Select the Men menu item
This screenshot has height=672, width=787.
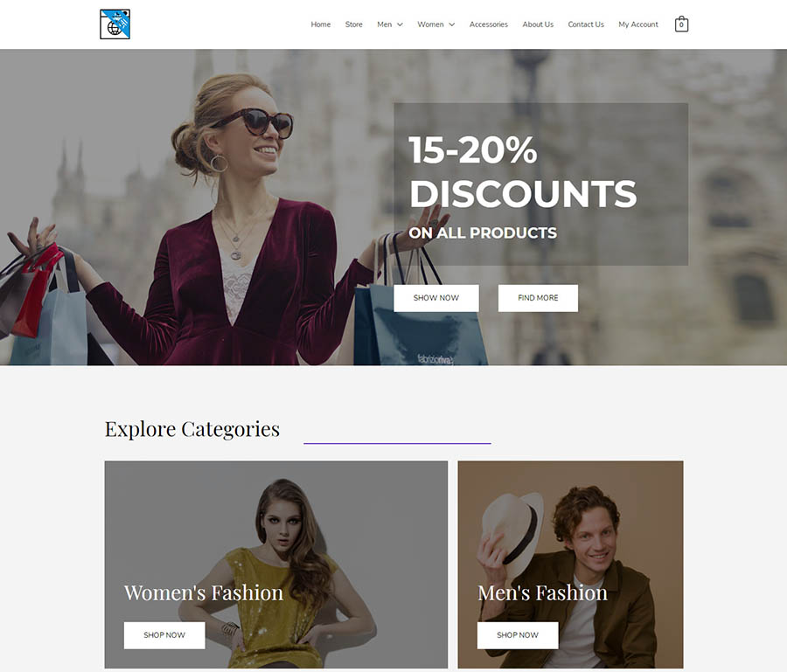point(385,24)
